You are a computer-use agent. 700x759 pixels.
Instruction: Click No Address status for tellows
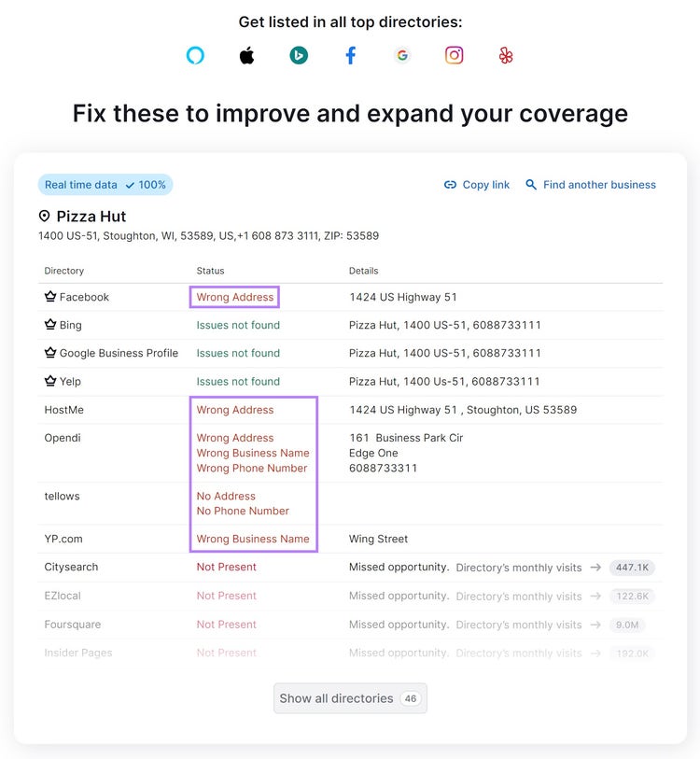[226, 496]
